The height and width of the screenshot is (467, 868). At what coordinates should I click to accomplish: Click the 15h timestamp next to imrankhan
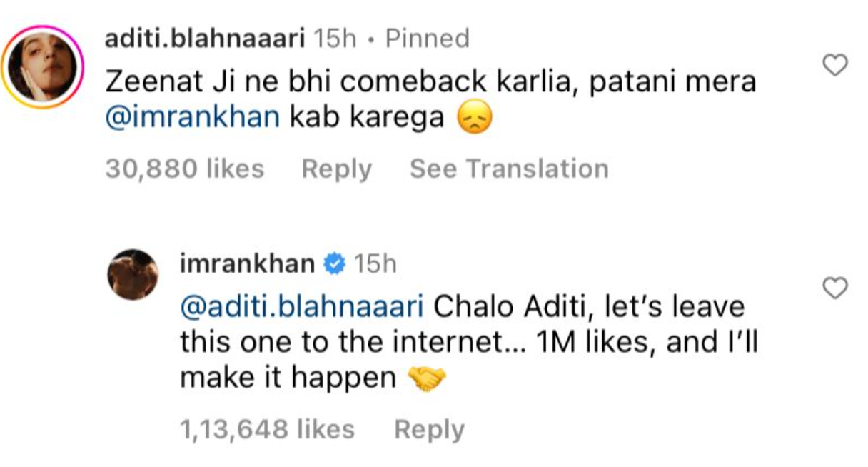tap(375, 265)
